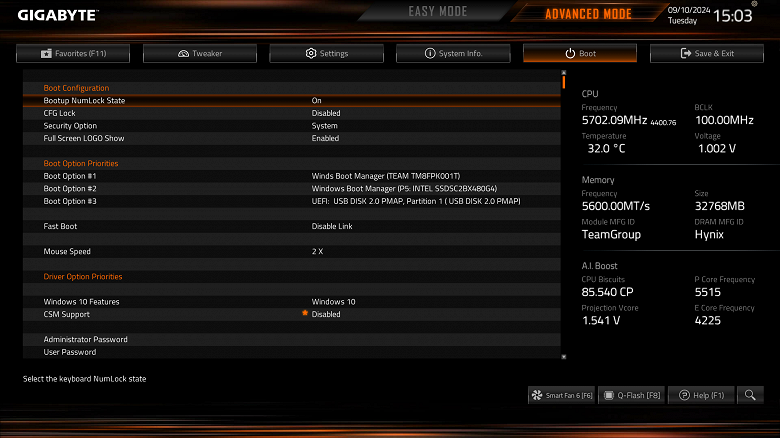
Task: Click the Favorites star-folder icon
Action: 46,53
